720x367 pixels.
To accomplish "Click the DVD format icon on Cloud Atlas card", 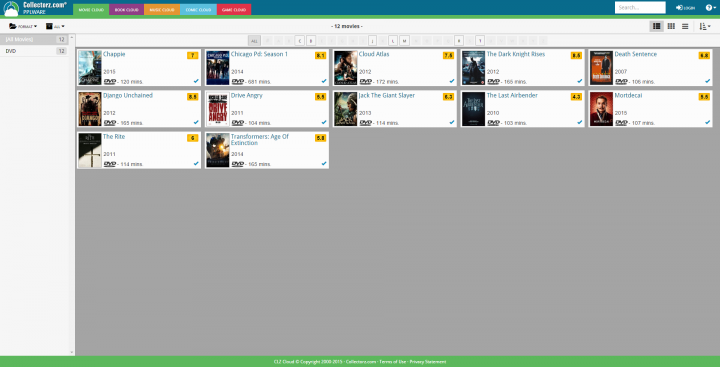I will coord(365,81).
